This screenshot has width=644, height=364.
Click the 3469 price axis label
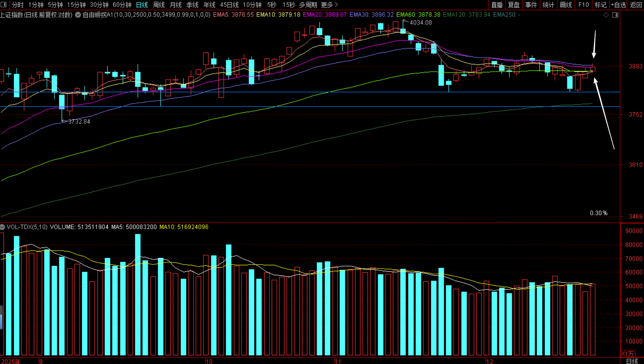click(x=635, y=217)
